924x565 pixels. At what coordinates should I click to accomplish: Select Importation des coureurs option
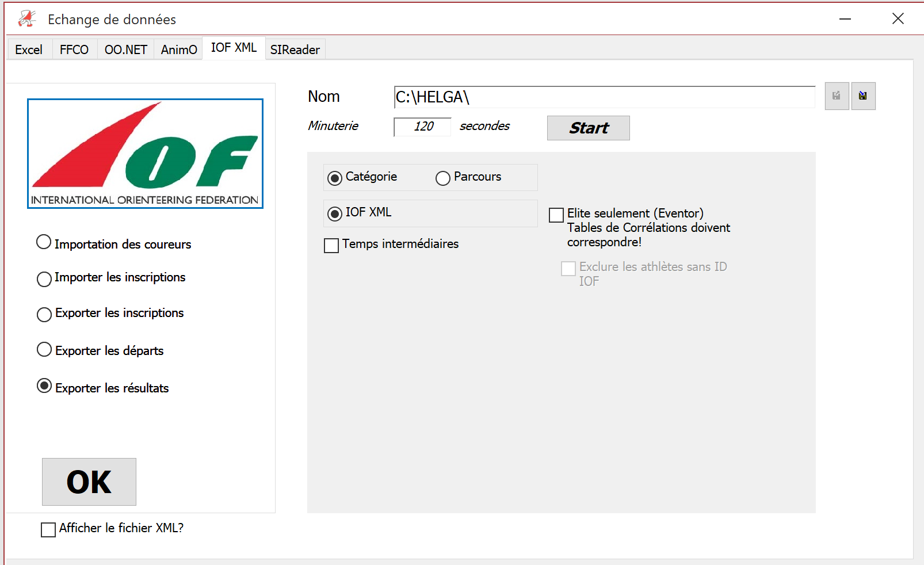click(44, 242)
